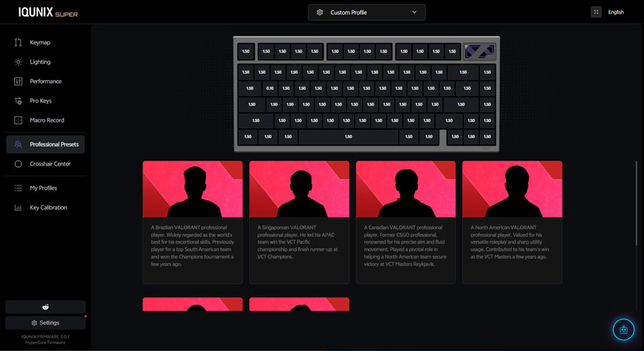Open Crosshair Center menu item
The height and width of the screenshot is (351, 644).
[45, 163]
